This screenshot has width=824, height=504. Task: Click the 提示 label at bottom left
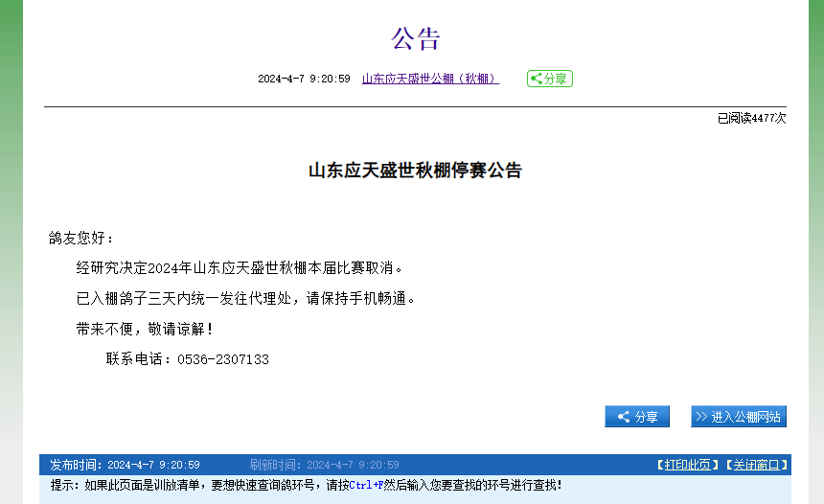pos(65,486)
